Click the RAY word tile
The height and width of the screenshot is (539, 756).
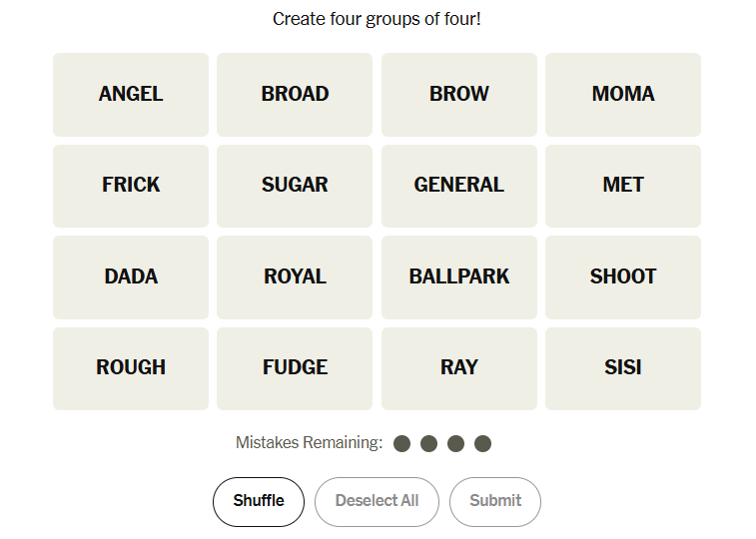458,368
